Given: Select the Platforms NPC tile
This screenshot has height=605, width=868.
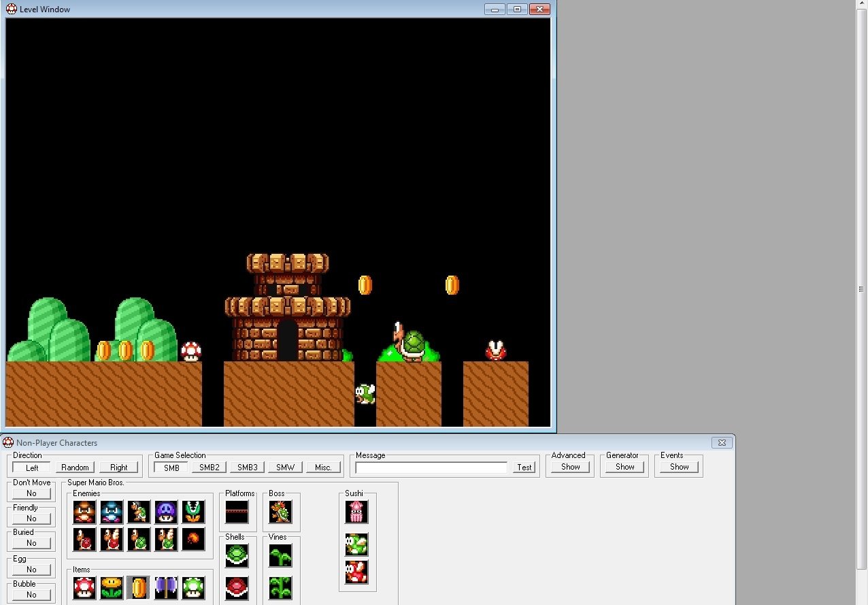Looking at the screenshot, I should tap(237, 512).
